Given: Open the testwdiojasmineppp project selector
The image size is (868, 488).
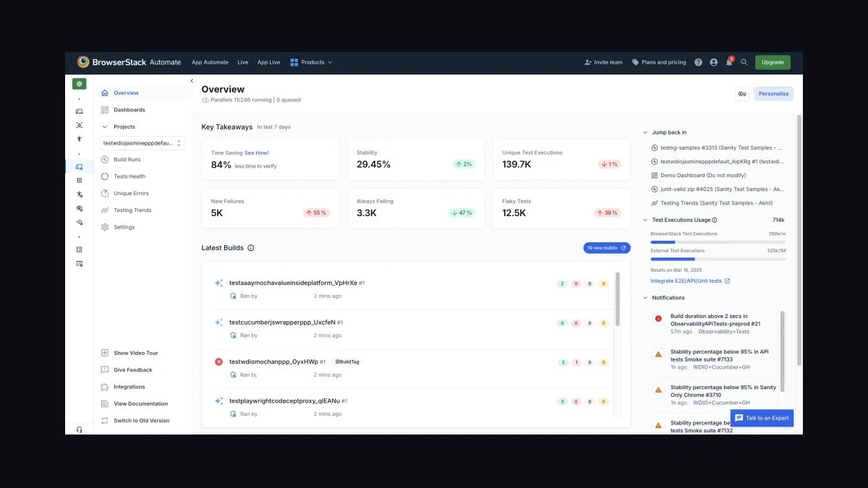Looking at the screenshot, I should [143, 143].
